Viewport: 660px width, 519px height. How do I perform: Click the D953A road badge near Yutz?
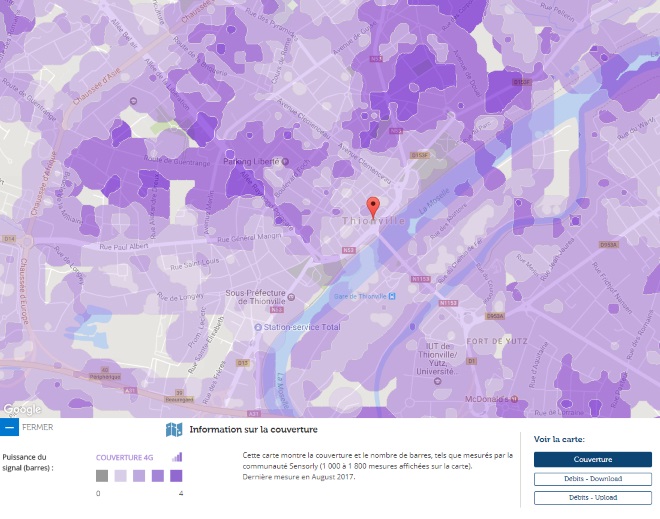(495, 316)
